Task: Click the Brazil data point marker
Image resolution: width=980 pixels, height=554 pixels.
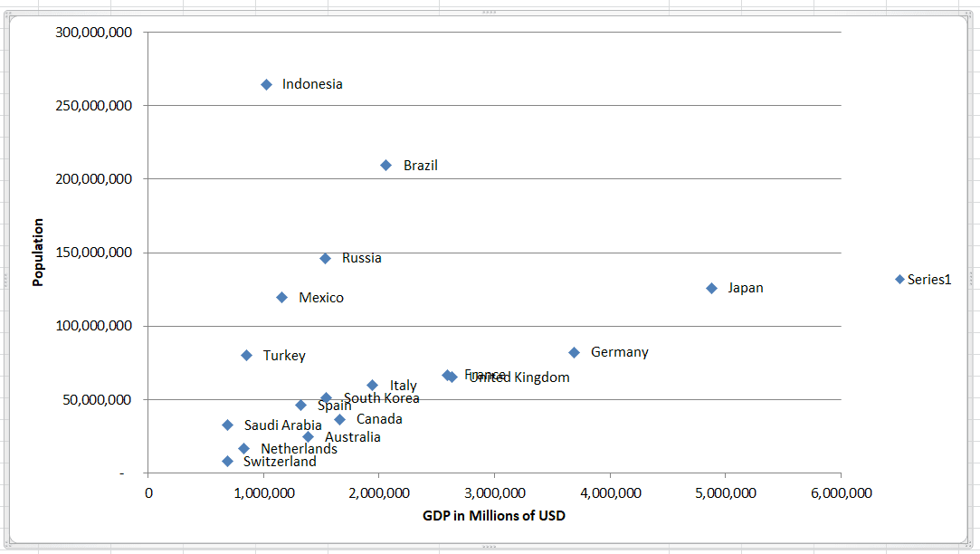Action: click(385, 165)
